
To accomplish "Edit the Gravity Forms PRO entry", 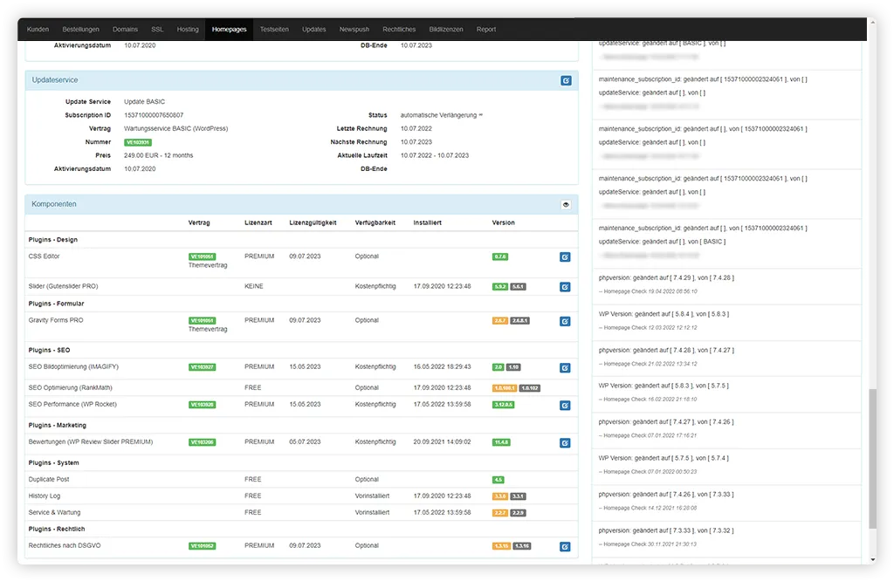I will pyautogui.click(x=565, y=321).
